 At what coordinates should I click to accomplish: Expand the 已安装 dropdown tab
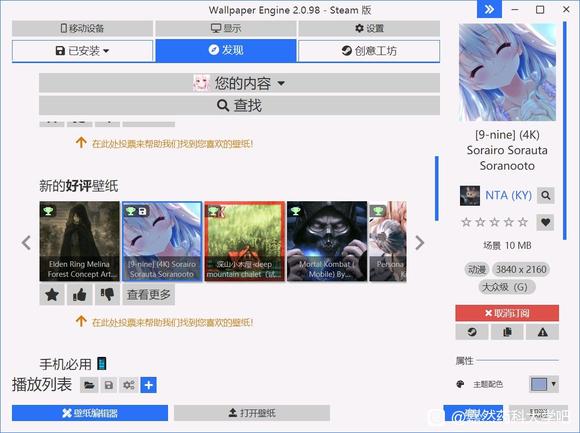(82, 51)
